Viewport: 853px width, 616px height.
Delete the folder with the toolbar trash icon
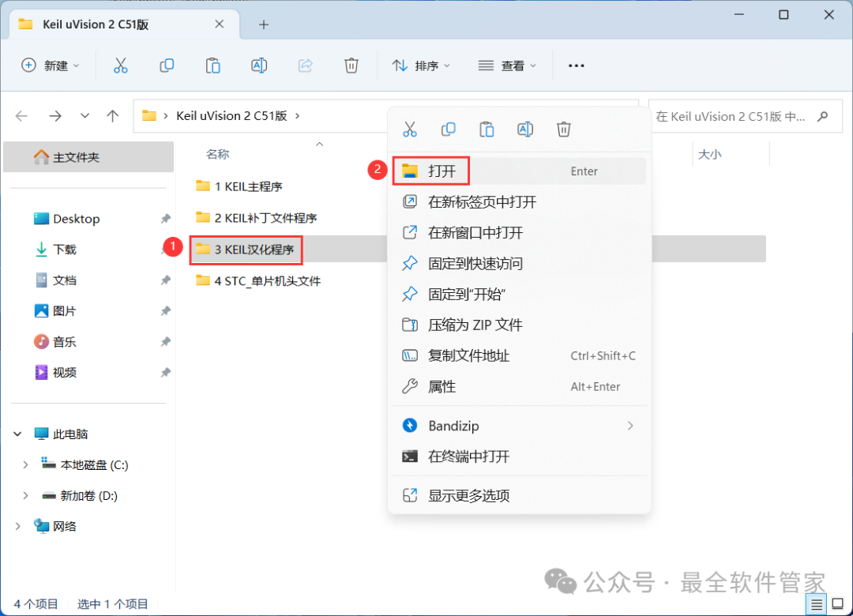pos(351,66)
